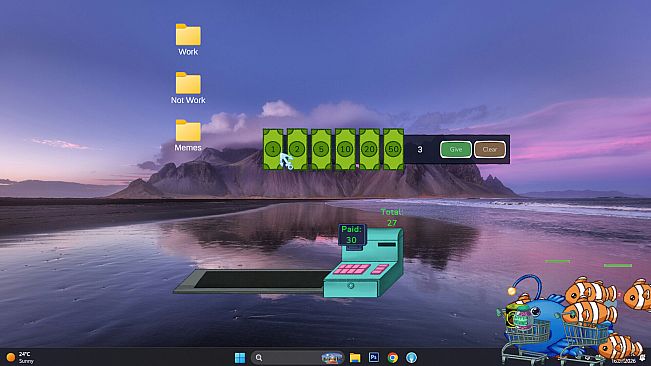Click the taskbar search box

click(x=297, y=357)
